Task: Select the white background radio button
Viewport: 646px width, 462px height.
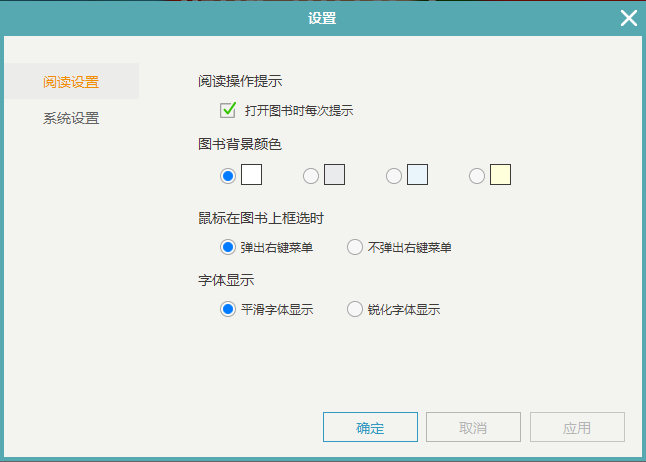Action: 228,176
